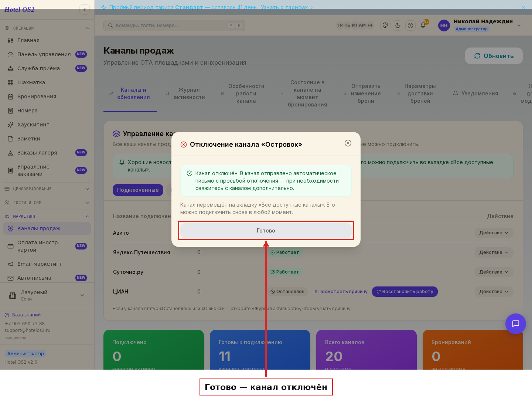Open the help question icon
The image size is (532, 404).
click(x=410, y=26)
